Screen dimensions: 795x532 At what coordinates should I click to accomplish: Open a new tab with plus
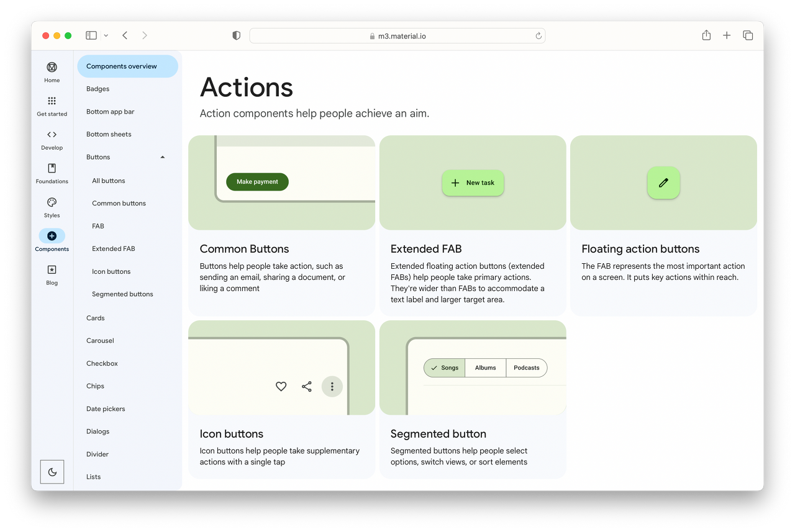tap(727, 35)
